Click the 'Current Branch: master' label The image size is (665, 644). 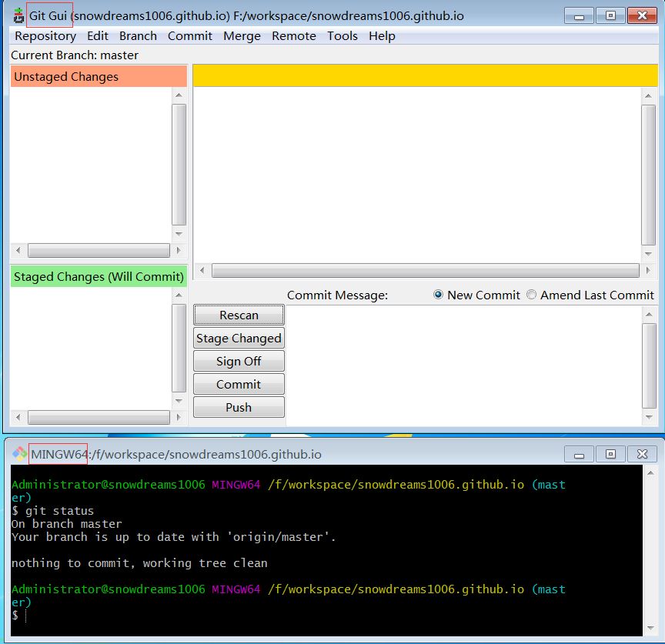pyautogui.click(x=75, y=55)
